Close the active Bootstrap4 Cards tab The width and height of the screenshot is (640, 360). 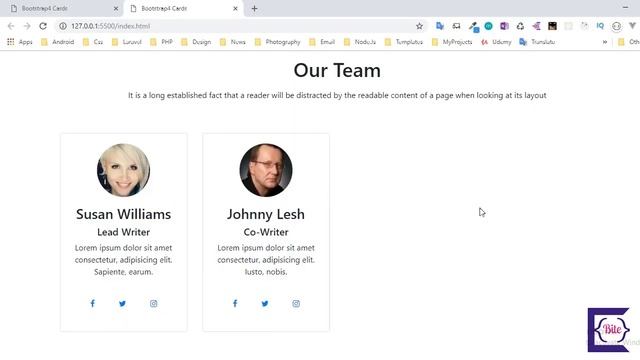(x=236, y=9)
